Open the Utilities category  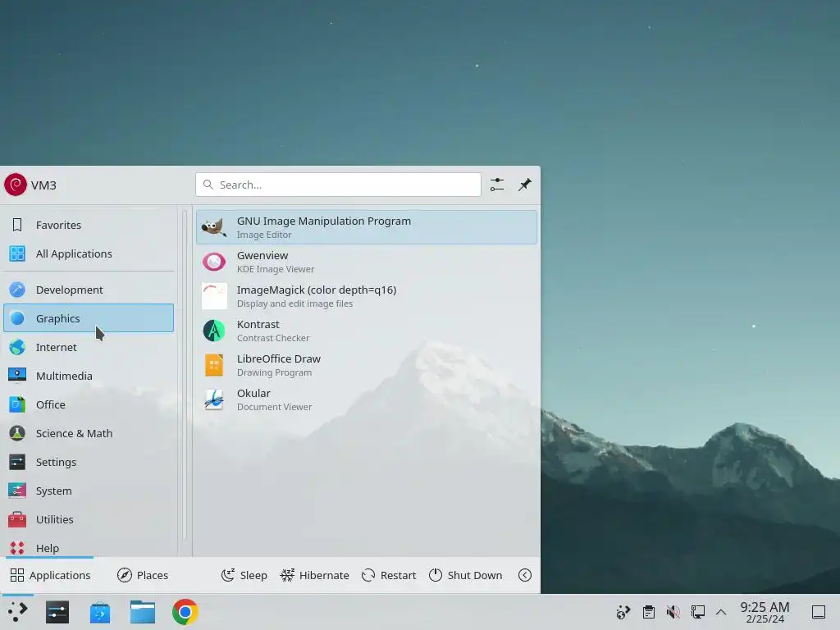click(x=89, y=519)
